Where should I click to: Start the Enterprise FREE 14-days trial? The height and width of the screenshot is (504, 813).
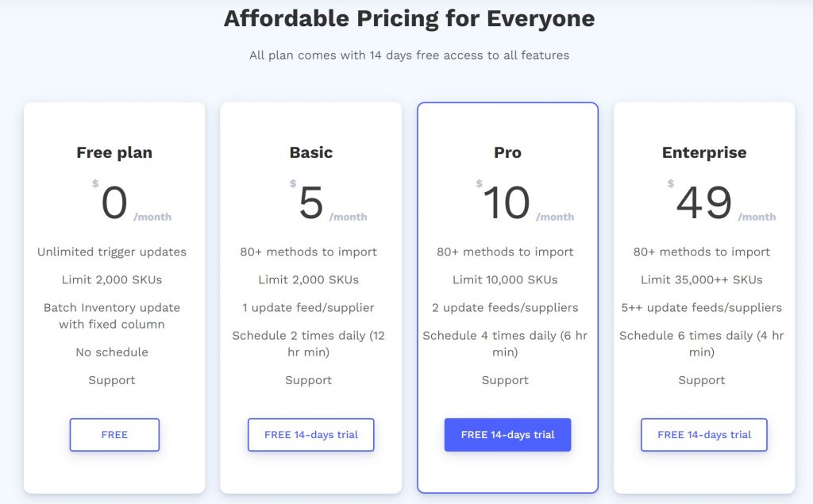(x=703, y=435)
